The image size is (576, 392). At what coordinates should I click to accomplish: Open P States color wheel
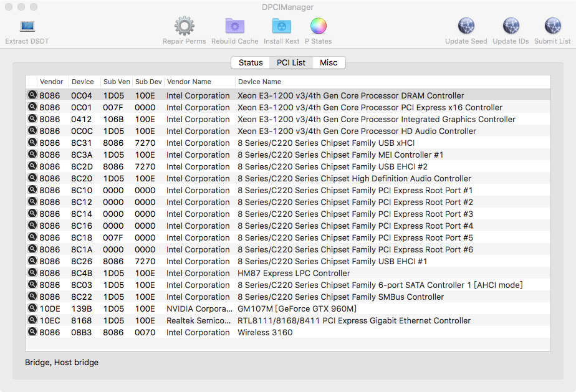click(318, 26)
